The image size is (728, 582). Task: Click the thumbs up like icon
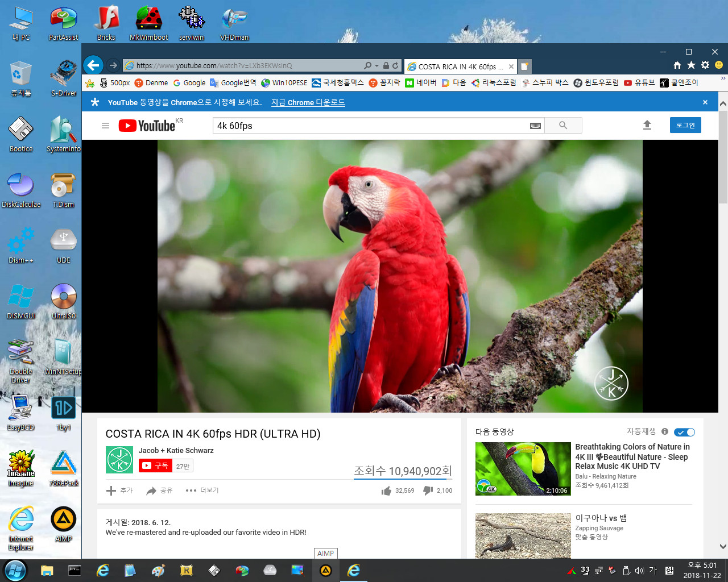point(386,490)
